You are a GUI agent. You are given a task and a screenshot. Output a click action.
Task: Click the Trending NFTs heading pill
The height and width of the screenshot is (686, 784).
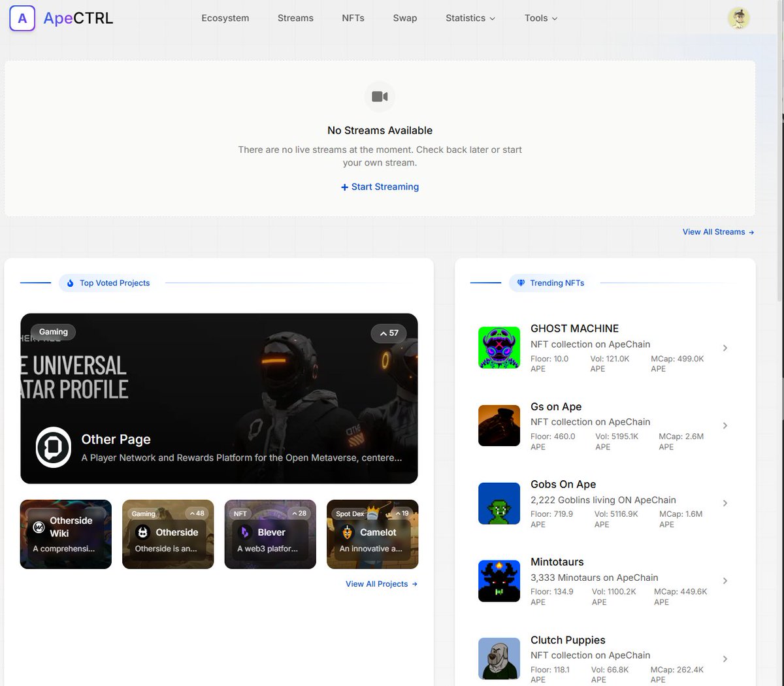pyautogui.click(x=551, y=283)
